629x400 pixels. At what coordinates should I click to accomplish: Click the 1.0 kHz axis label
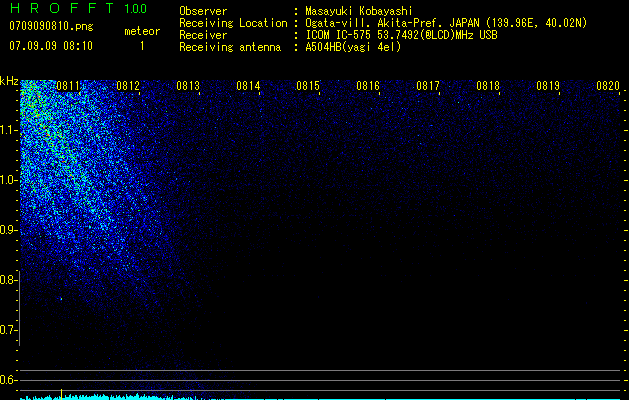(x=8, y=180)
